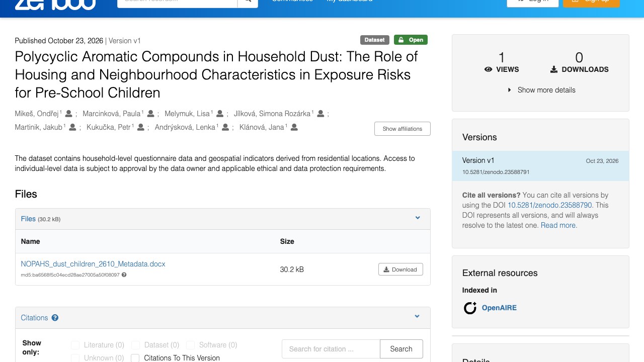Click the Citations help question-mark icon
Image resolution: width=644 pixels, height=362 pixels.
pos(55,318)
